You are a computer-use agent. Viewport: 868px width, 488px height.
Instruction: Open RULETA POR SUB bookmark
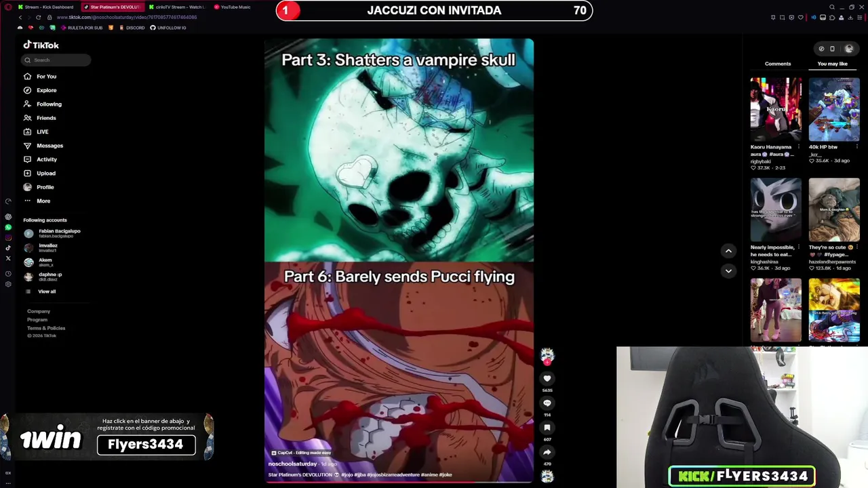(x=81, y=28)
